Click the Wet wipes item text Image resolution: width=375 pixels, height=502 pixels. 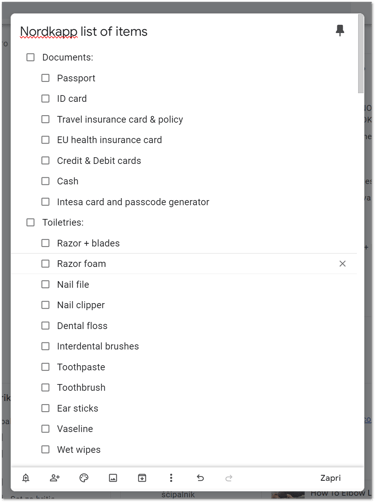click(x=79, y=450)
